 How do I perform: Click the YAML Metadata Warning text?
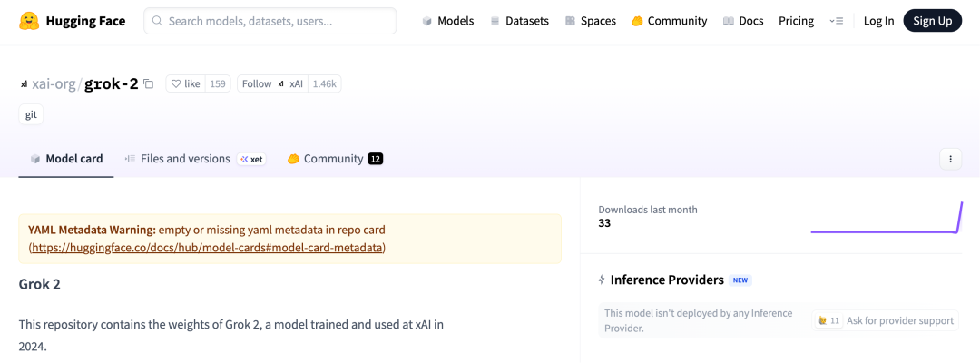tap(92, 230)
